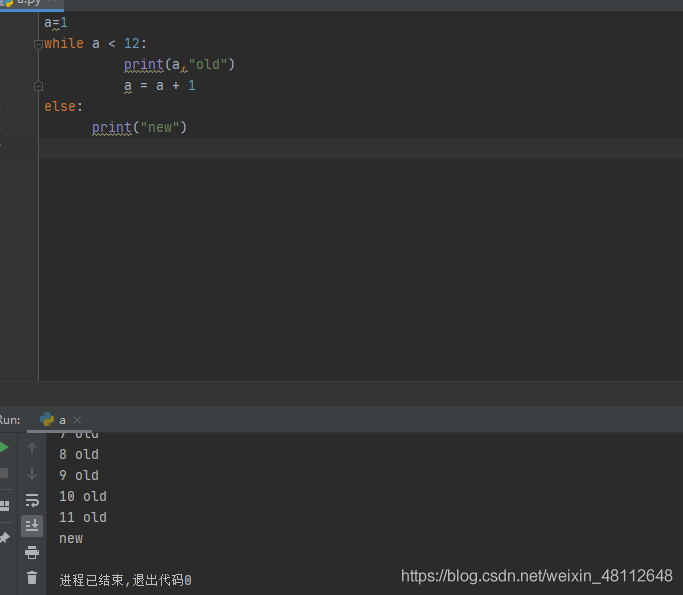
Task: Stop the running process square icon
Action: 3,473
